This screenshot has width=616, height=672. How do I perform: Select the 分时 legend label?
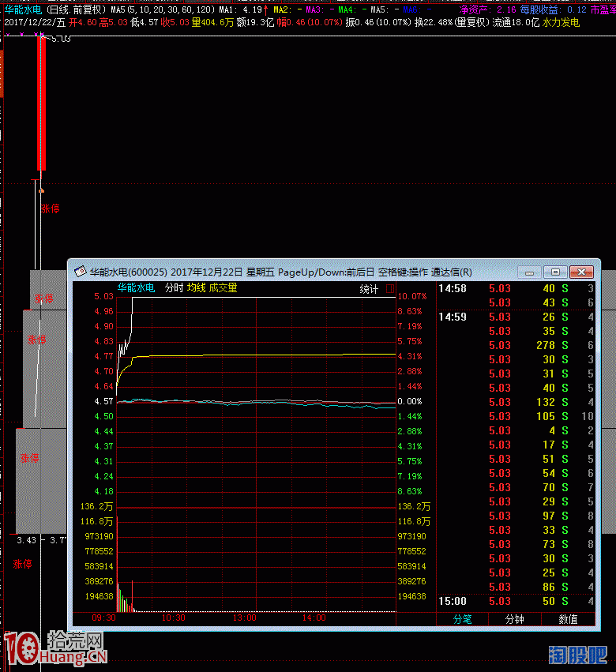click(174, 287)
